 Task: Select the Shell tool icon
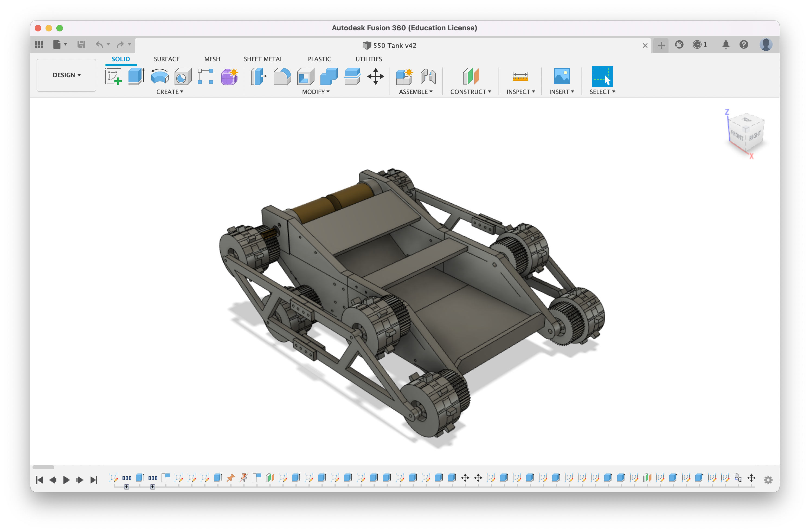pyautogui.click(x=306, y=76)
